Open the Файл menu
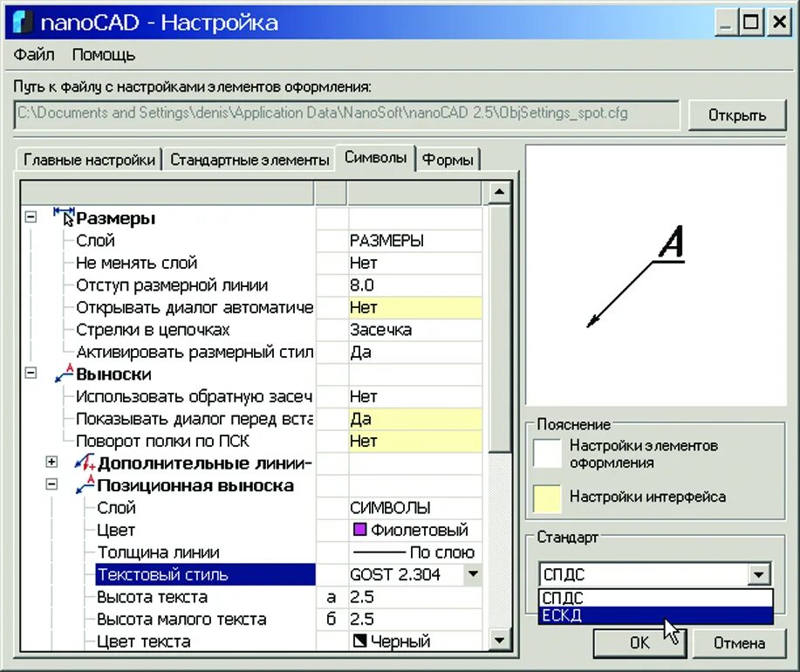The height and width of the screenshot is (672, 800). (34, 54)
